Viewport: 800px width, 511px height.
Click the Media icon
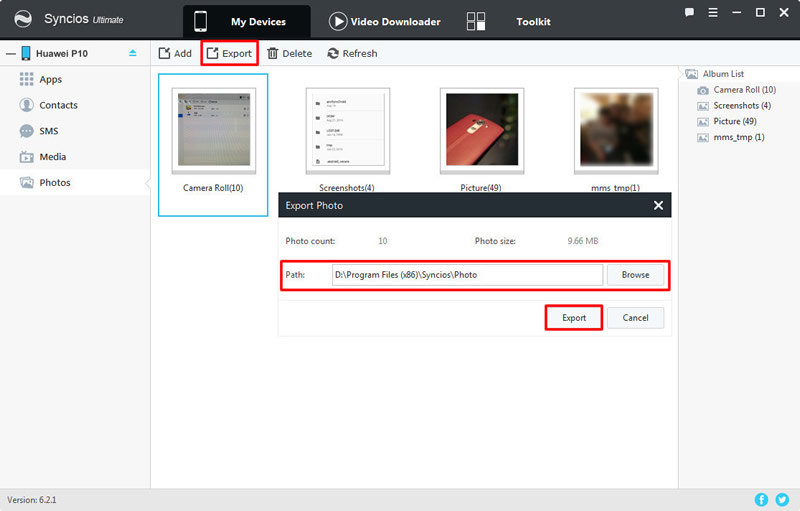pos(27,157)
